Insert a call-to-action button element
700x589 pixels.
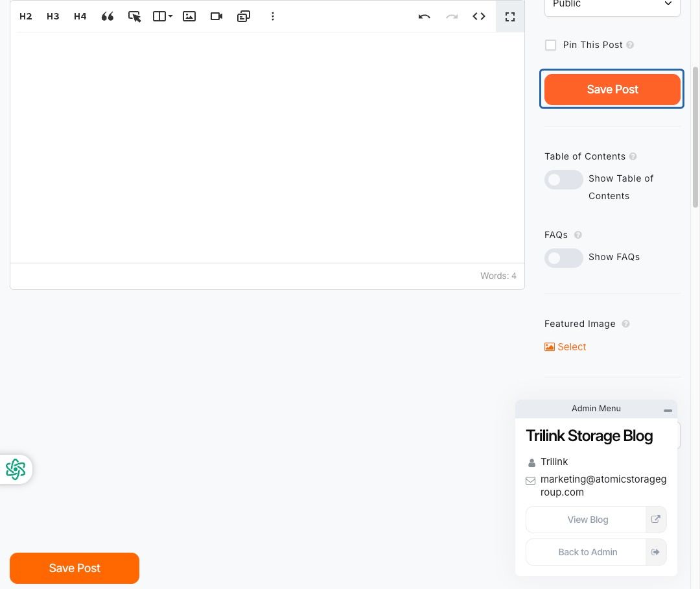(134, 16)
